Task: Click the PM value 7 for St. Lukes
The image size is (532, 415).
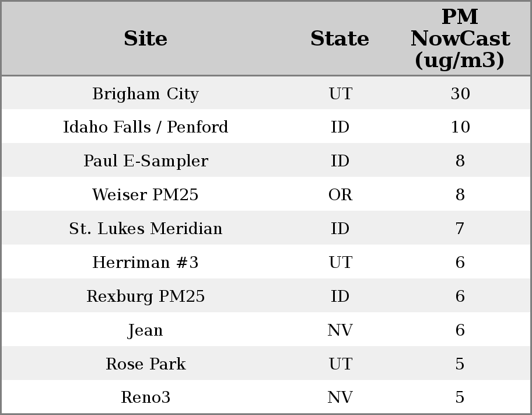Action: click(460, 229)
